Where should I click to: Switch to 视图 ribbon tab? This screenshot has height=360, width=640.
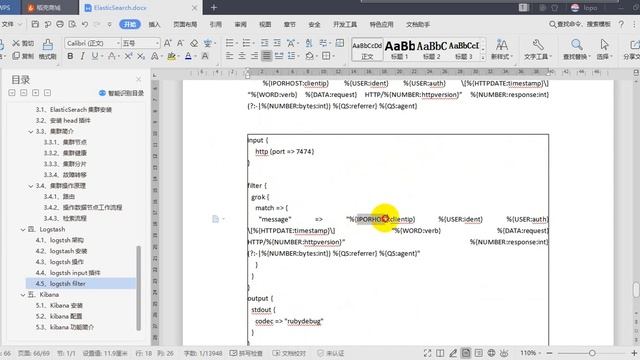point(265,24)
